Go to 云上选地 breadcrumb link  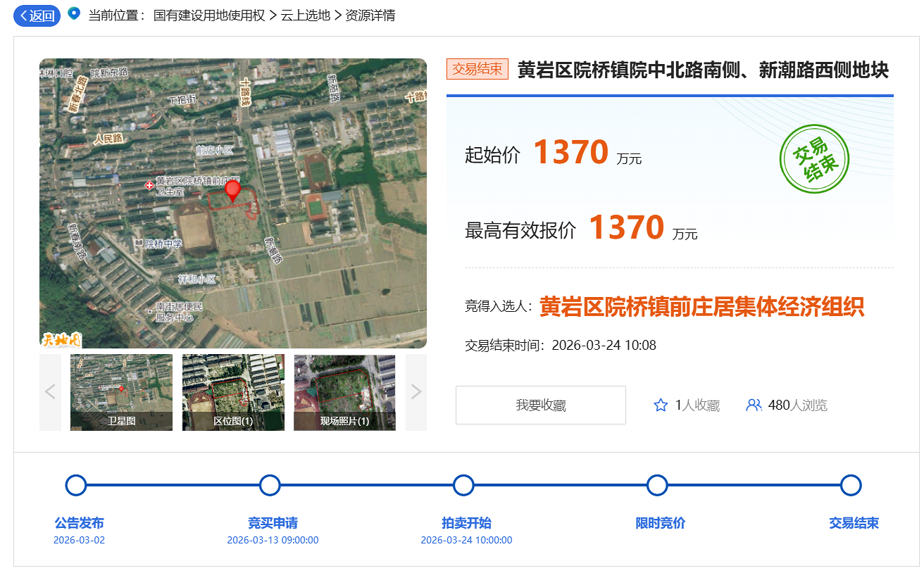pos(305,15)
